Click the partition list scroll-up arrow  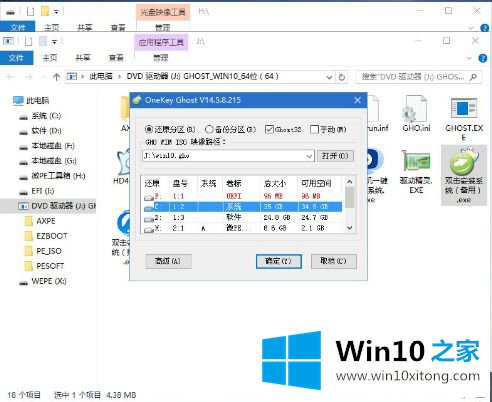click(x=349, y=182)
